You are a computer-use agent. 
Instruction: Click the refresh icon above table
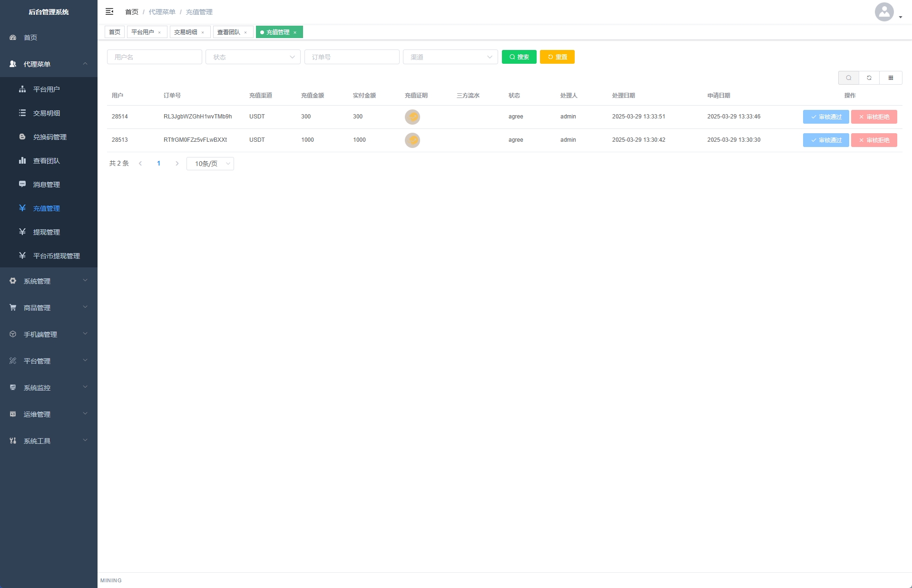click(x=869, y=78)
